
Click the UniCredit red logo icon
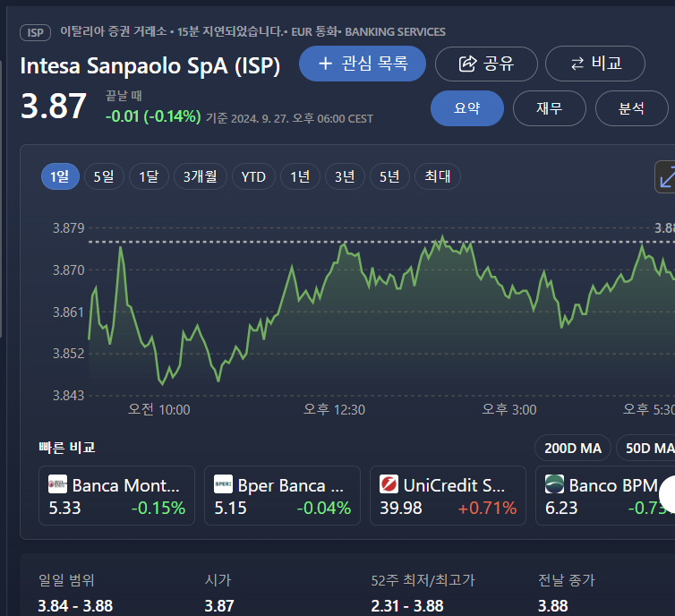tap(389, 484)
